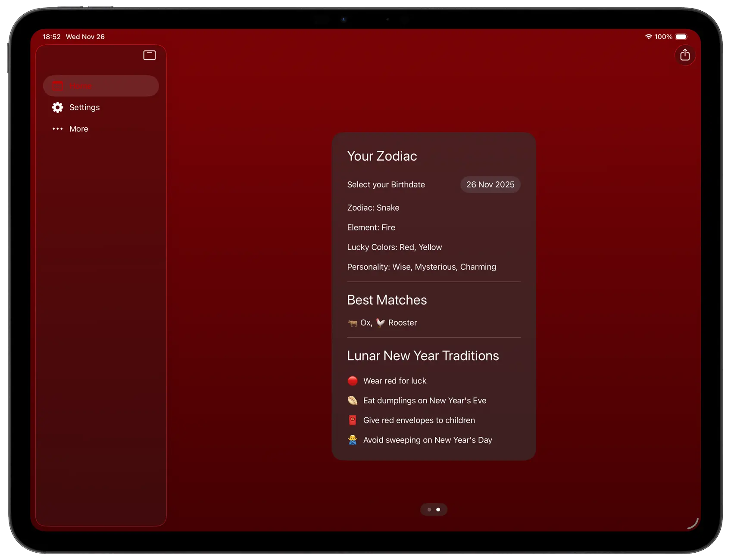This screenshot has height=560, width=731.
Task: Click the 'Element: Fire' text
Action: coord(371,227)
